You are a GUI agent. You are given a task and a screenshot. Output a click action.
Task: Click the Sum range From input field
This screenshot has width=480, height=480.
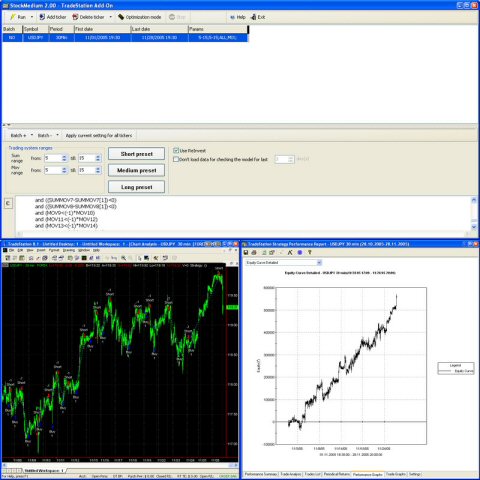[53, 158]
